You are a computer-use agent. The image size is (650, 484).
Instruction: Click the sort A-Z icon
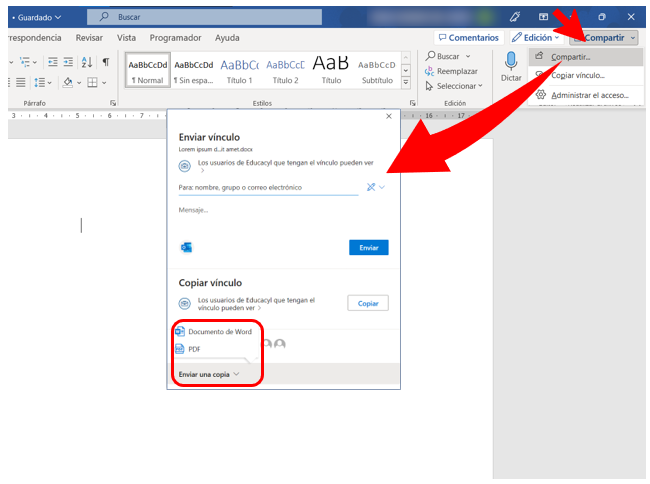(x=87, y=62)
